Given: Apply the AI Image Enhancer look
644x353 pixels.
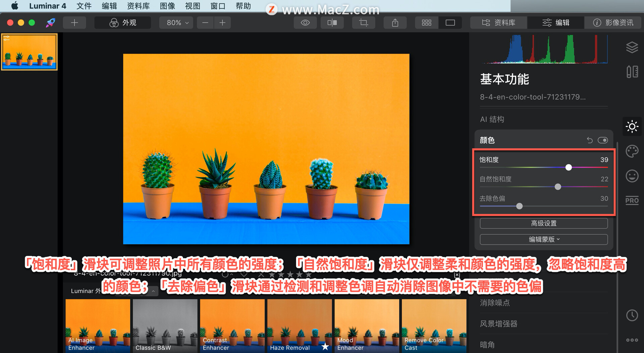Looking at the screenshot, I should coord(98,325).
